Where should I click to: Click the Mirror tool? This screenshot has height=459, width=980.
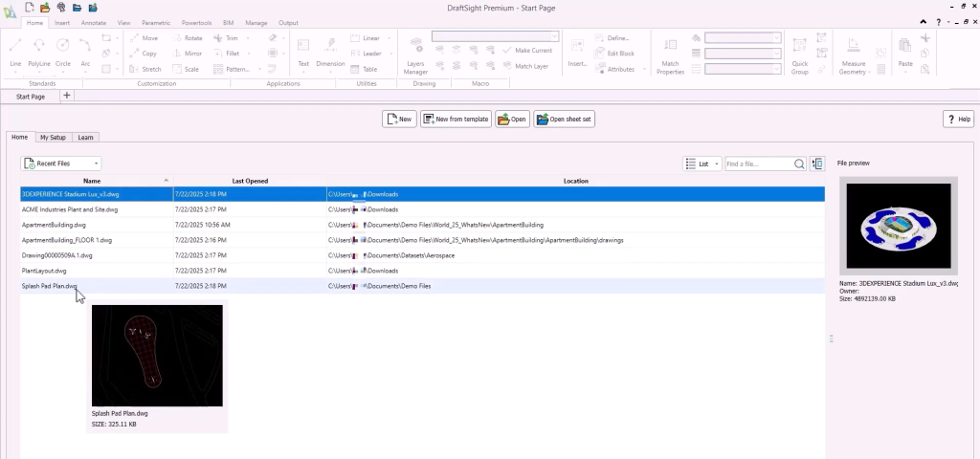tap(188, 54)
